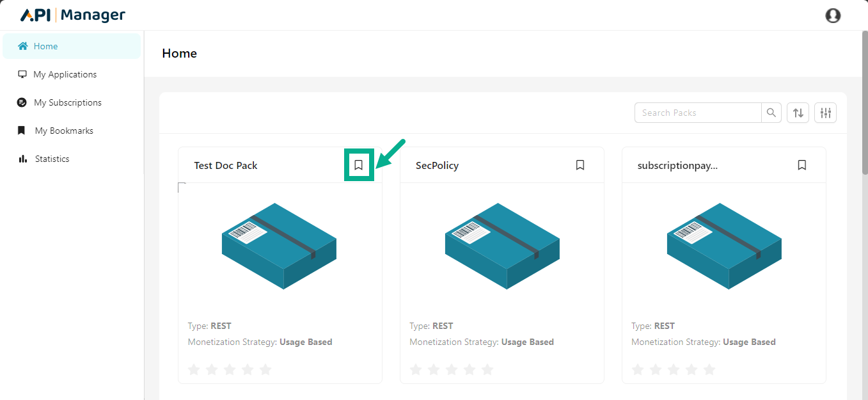Click the search magnifier icon

point(771,113)
